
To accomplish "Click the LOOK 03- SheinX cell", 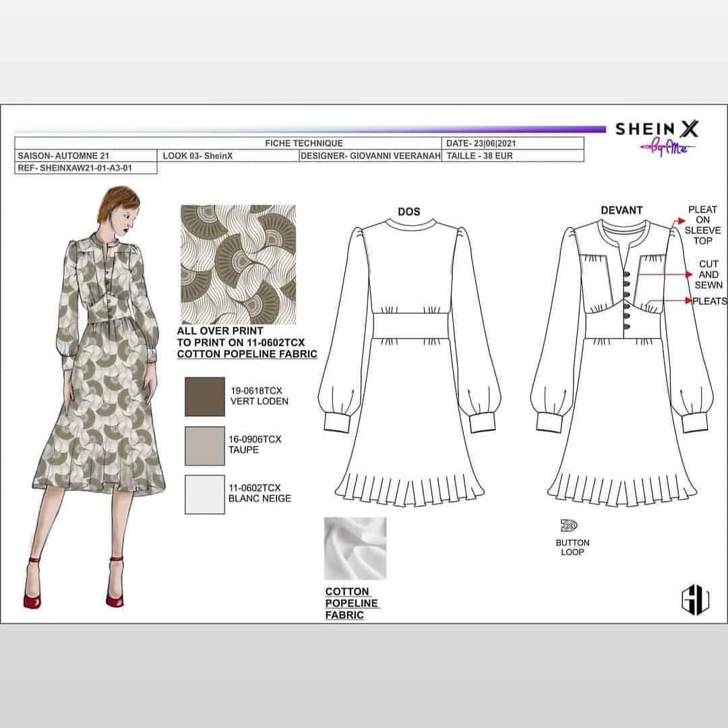I will pos(228,156).
